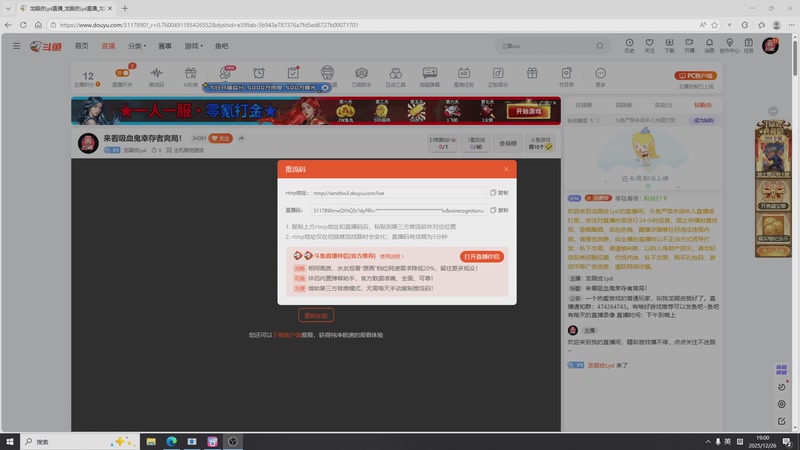This screenshot has width=800, height=450.
Task: Go to the 鱼吧 nav item
Action: [x=221, y=46]
